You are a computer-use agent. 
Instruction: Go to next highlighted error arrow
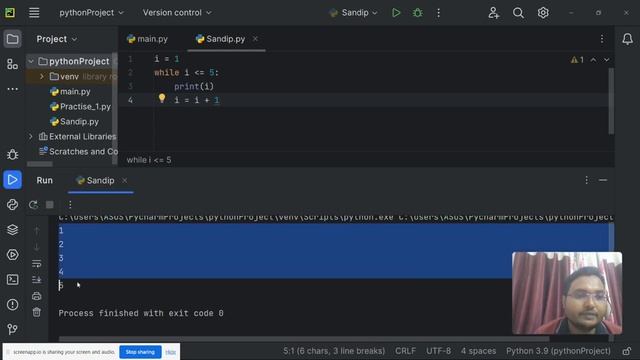tap(607, 60)
